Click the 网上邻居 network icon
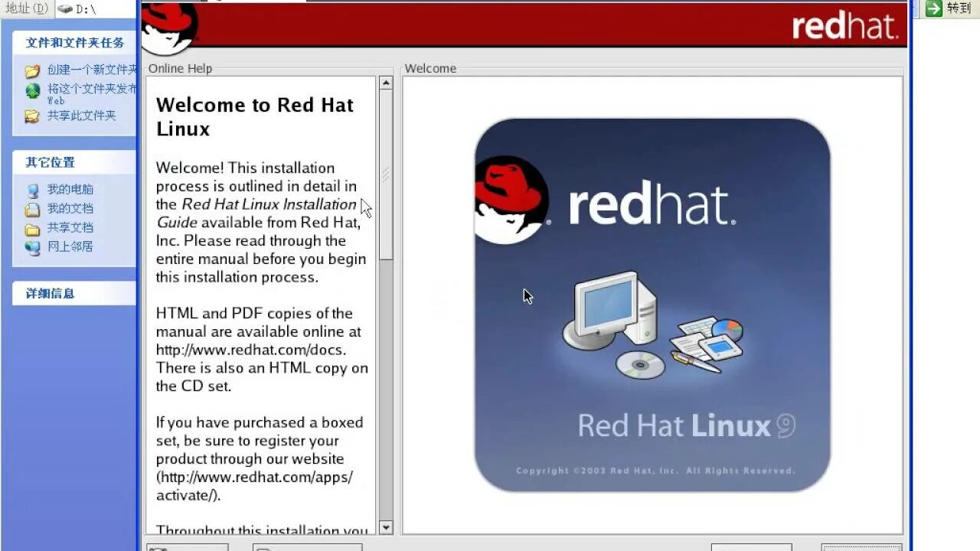The image size is (980, 551). click(x=32, y=247)
